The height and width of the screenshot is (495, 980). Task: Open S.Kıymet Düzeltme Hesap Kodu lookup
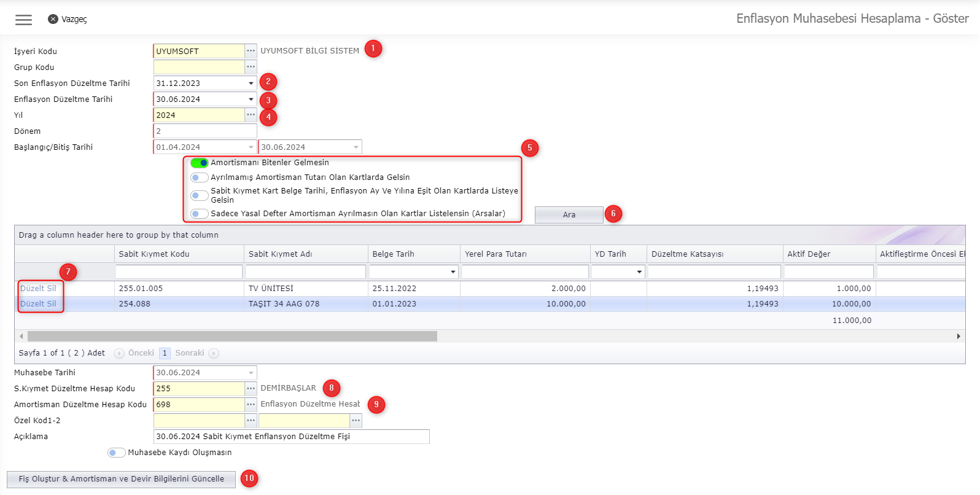coord(251,389)
